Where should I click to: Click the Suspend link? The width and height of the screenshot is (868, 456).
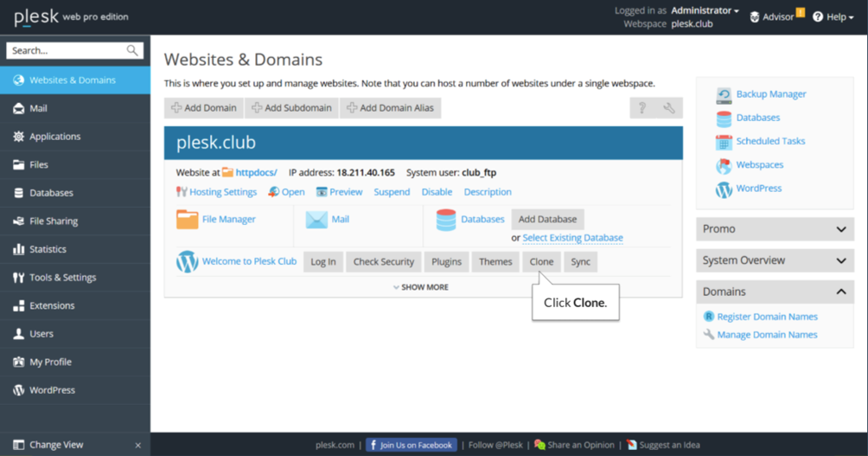392,192
